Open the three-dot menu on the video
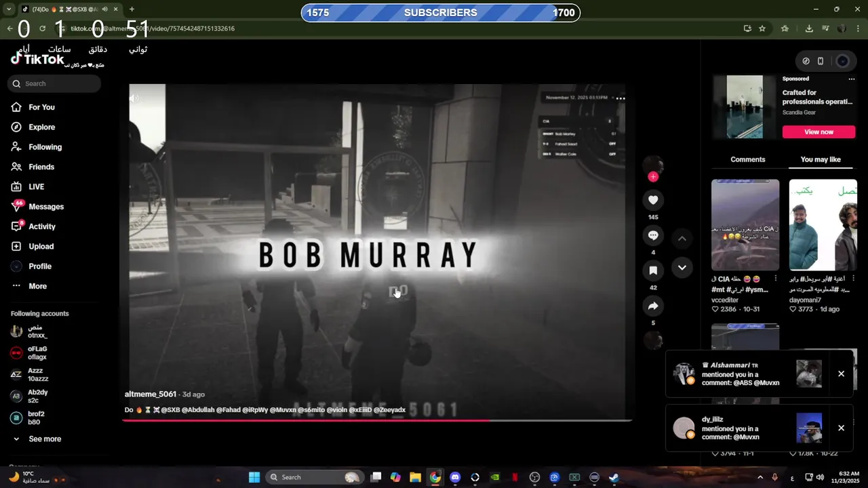 click(620, 98)
